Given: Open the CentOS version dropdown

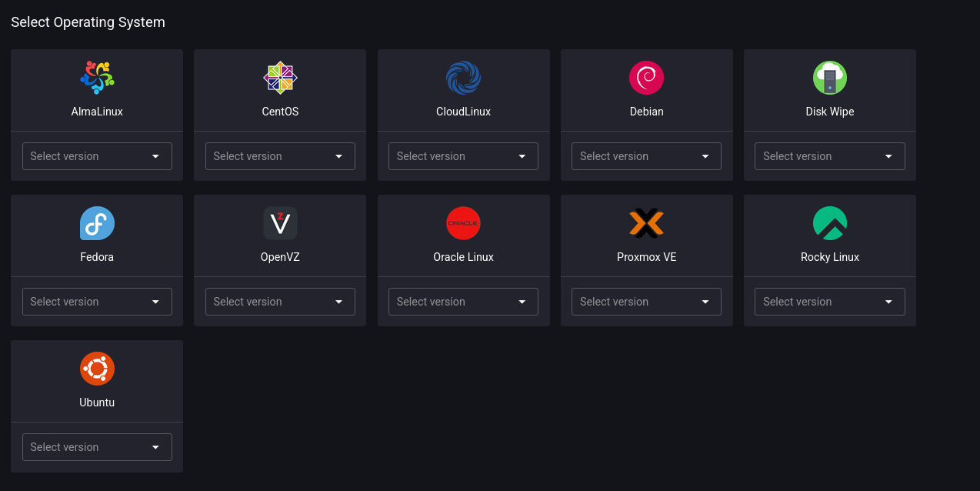Looking at the screenshot, I should click(280, 155).
